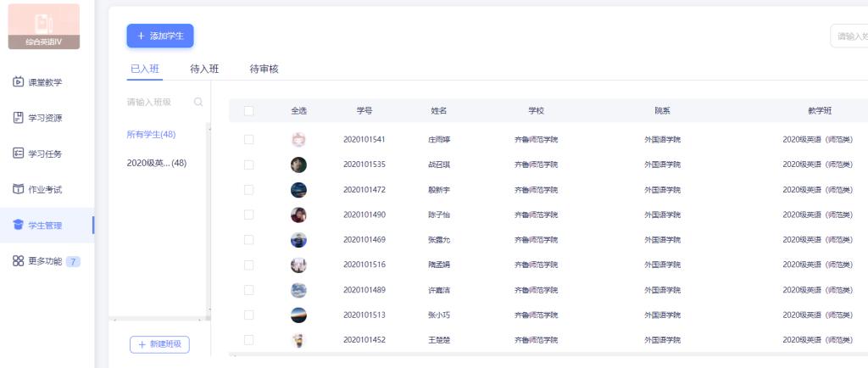Click the 课堂教学 sidebar icon
Viewport: 868px width, 368px height.
[x=19, y=82]
